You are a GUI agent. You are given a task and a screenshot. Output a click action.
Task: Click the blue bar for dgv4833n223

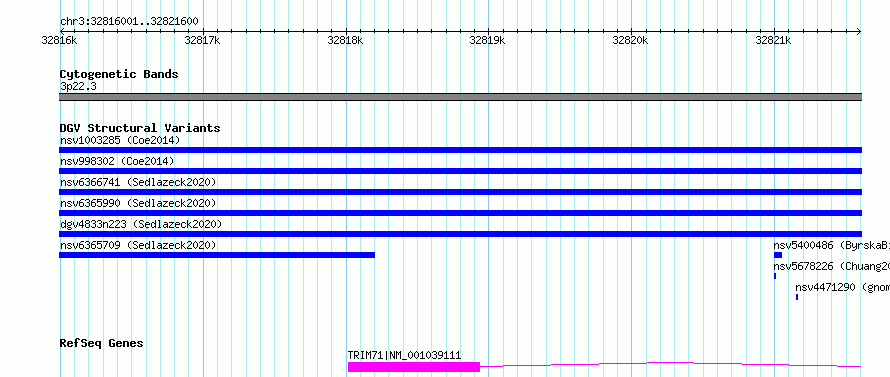[460, 234]
